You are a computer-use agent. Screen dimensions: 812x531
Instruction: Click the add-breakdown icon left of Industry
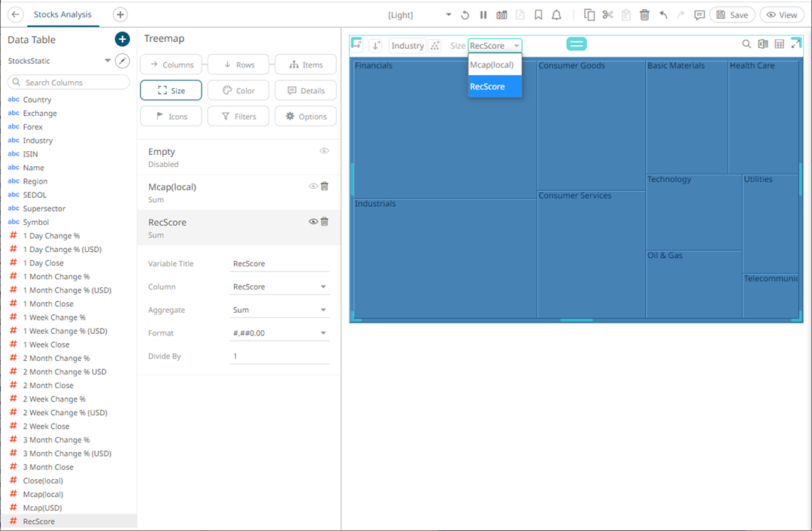click(x=357, y=45)
